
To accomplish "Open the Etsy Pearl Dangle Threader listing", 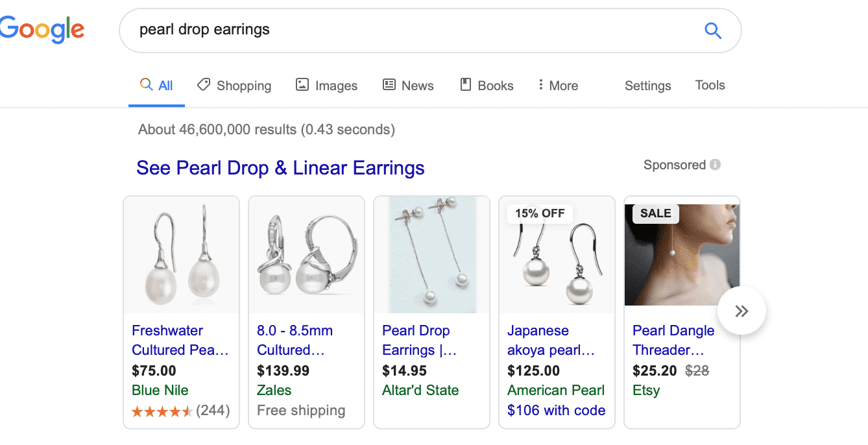I will (x=673, y=340).
